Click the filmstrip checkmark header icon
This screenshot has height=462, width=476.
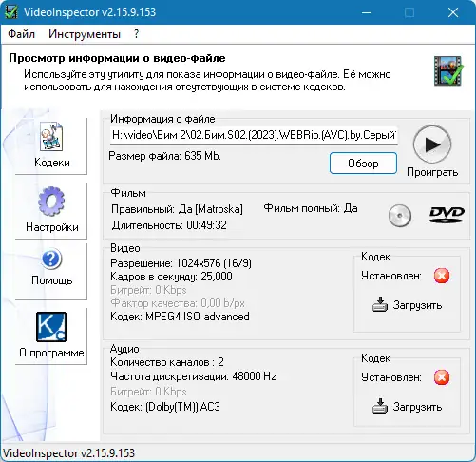[x=448, y=70]
